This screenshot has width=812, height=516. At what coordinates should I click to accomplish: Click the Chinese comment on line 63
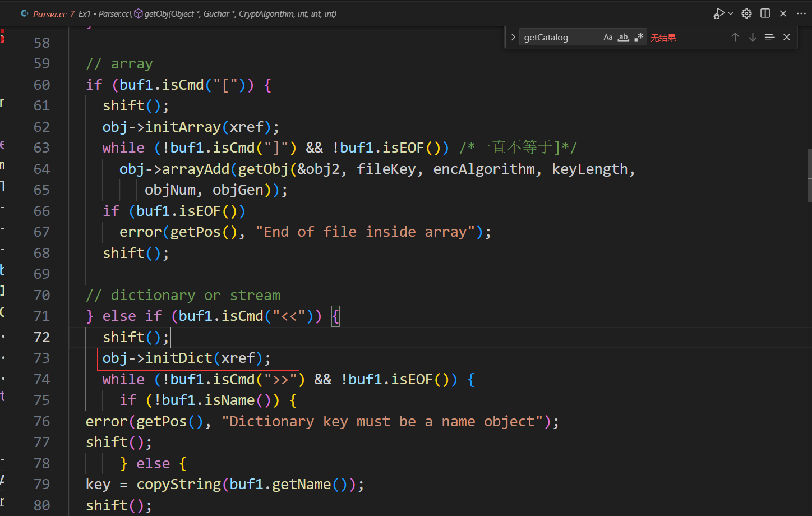point(518,148)
